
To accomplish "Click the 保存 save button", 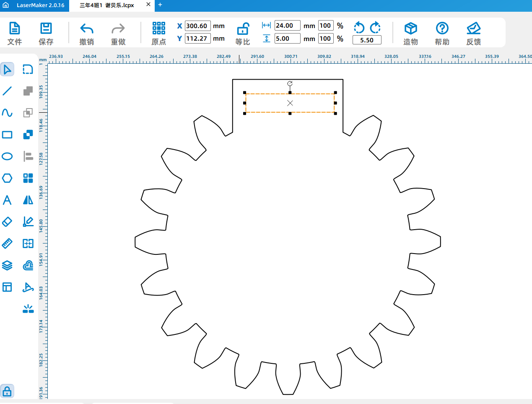I will coord(46,34).
